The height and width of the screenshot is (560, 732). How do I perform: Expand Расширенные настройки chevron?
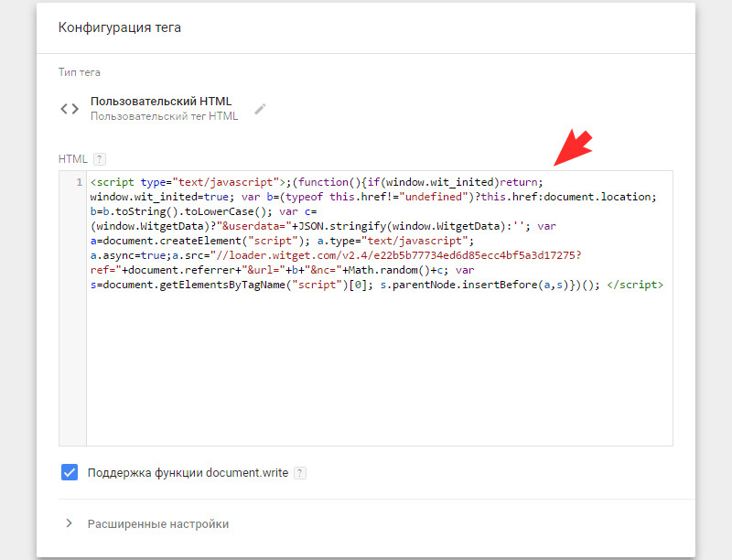[x=70, y=523]
